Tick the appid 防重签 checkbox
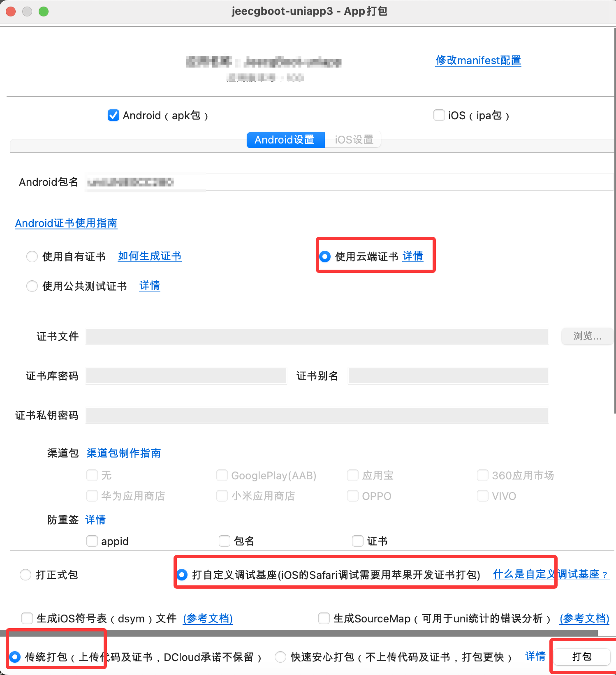 click(x=92, y=541)
